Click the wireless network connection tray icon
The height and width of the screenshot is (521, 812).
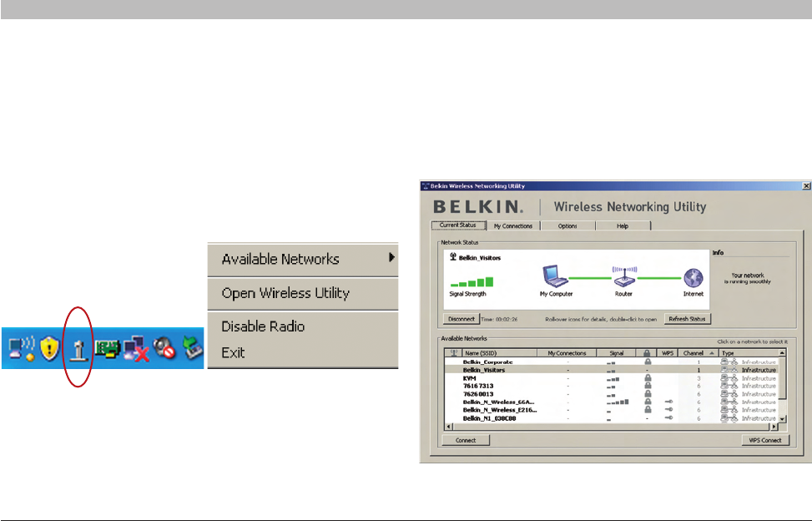[23, 348]
